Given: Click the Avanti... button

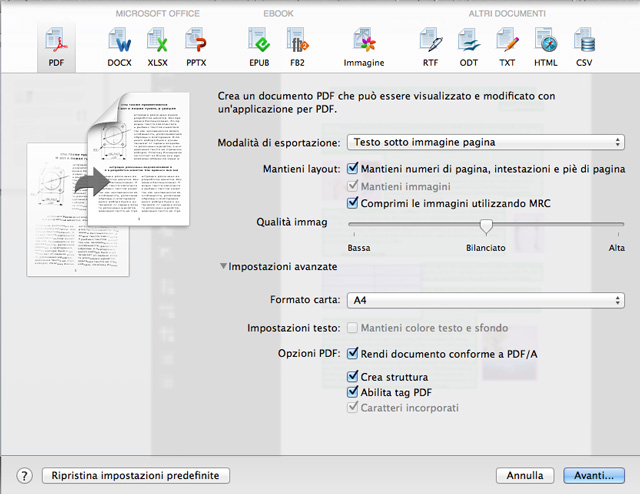Looking at the screenshot, I should point(594,476).
